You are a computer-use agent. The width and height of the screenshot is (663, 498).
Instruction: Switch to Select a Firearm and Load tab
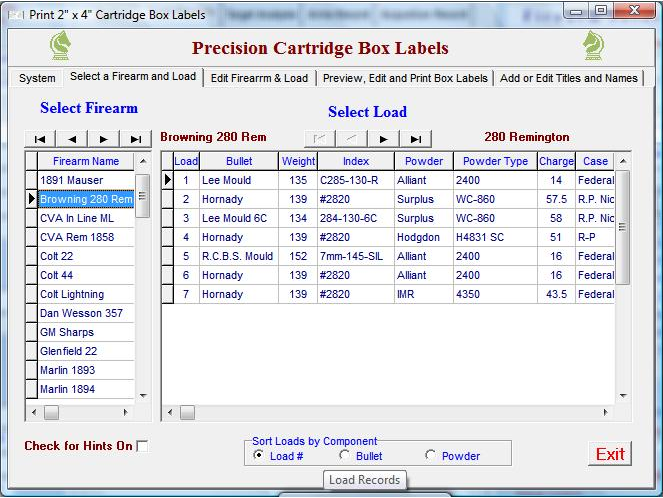tap(133, 77)
